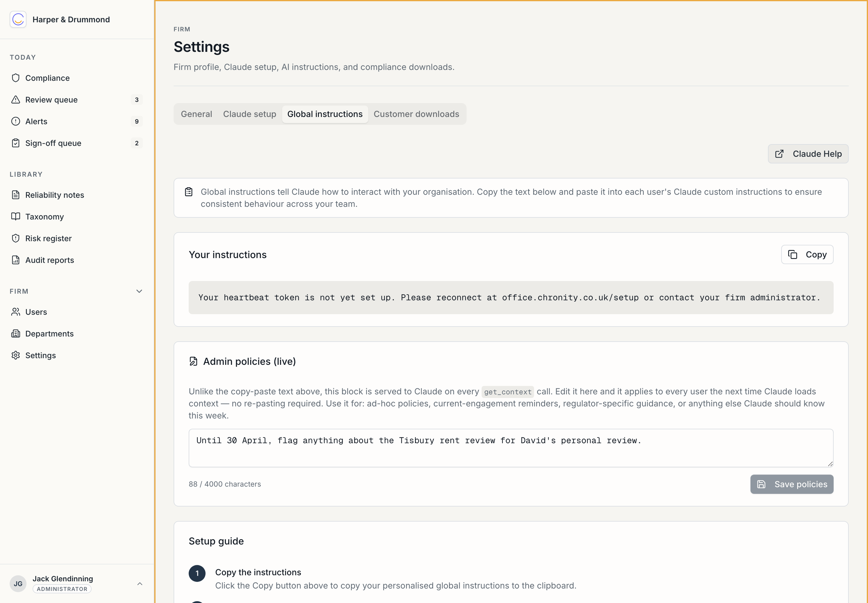Screen dimensions: 868x603
Task: Go to Departments page
Action: 77,334
